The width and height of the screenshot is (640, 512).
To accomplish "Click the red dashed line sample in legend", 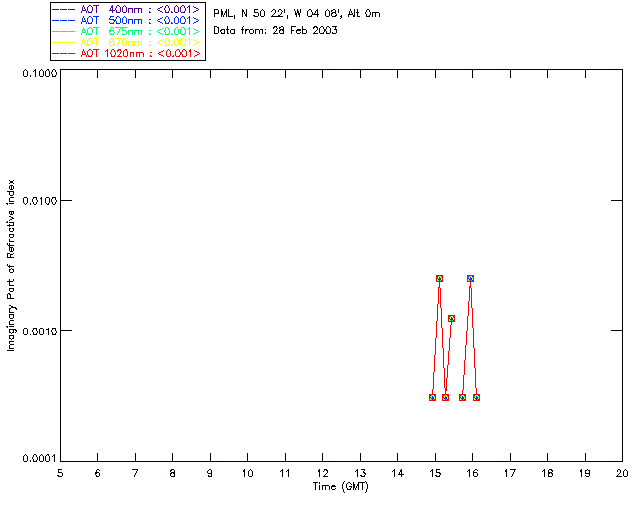I will tap(64, 53).
